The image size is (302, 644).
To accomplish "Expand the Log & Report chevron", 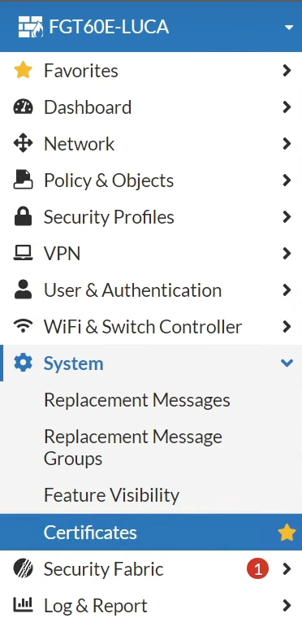I will [x=287, y=606].
